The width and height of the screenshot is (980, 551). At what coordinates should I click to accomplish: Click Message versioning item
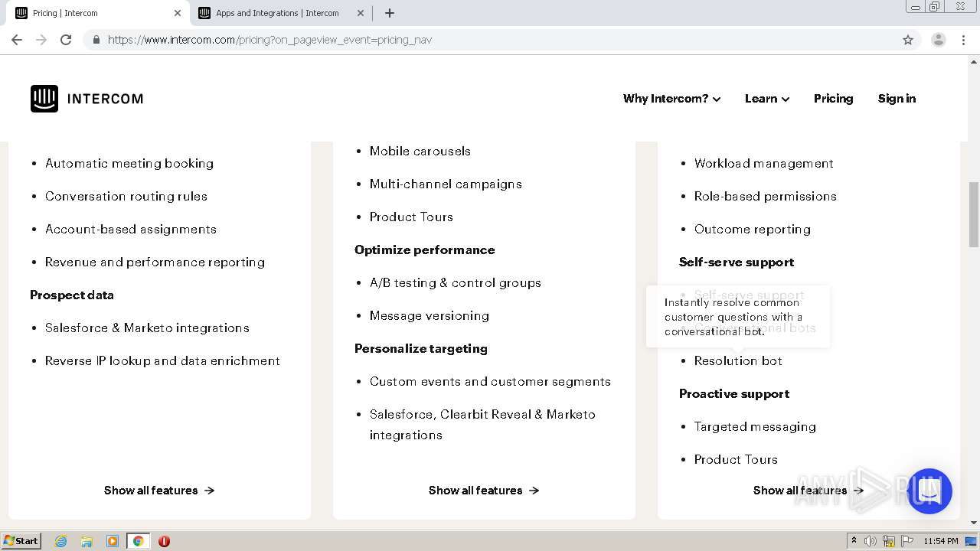click(x=430, y=315)
